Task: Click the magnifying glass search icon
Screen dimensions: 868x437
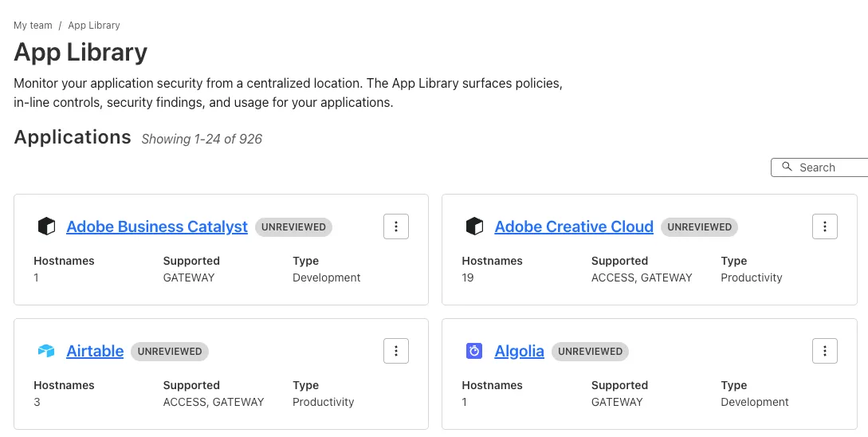Action: [x=787, y=167]
